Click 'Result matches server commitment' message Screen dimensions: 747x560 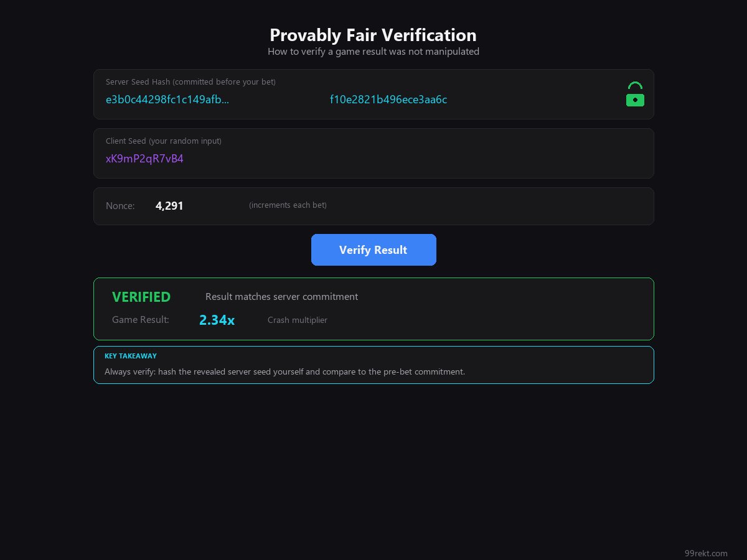coord(281,297)
